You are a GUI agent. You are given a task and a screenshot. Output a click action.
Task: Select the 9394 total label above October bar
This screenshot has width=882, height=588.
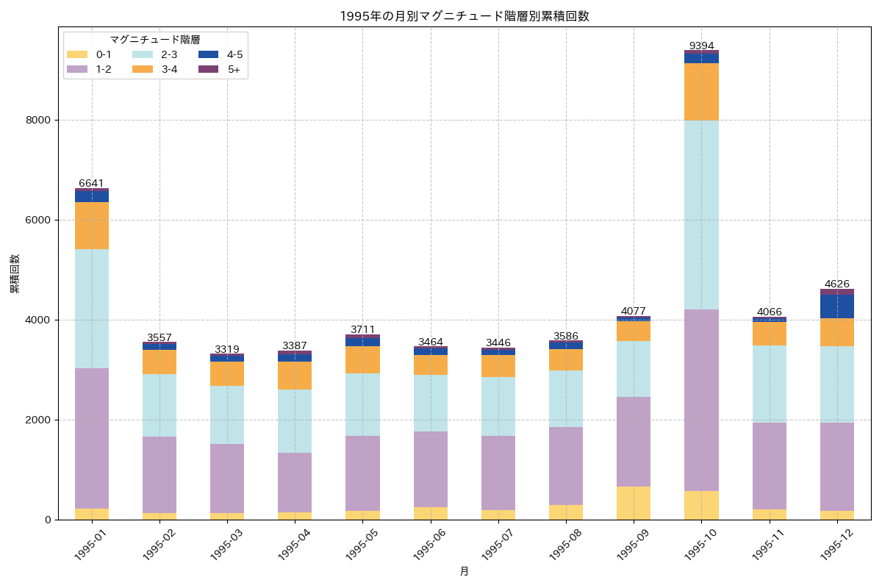701,46
